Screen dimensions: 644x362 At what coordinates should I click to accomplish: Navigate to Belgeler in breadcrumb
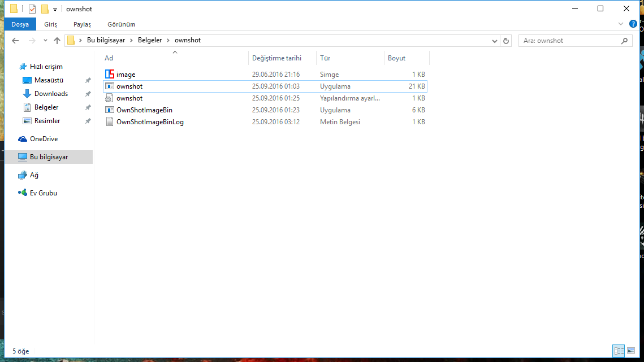[x=150, y=40]
